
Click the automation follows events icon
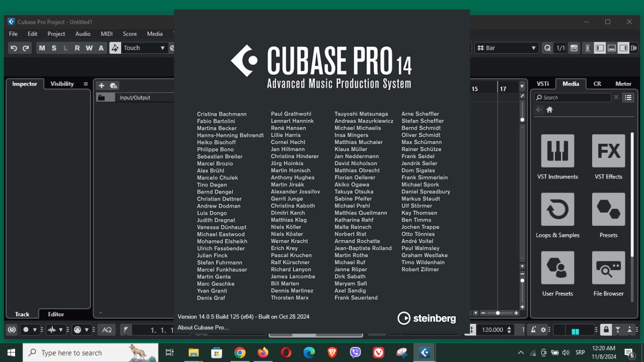click(x=115, y=48)
